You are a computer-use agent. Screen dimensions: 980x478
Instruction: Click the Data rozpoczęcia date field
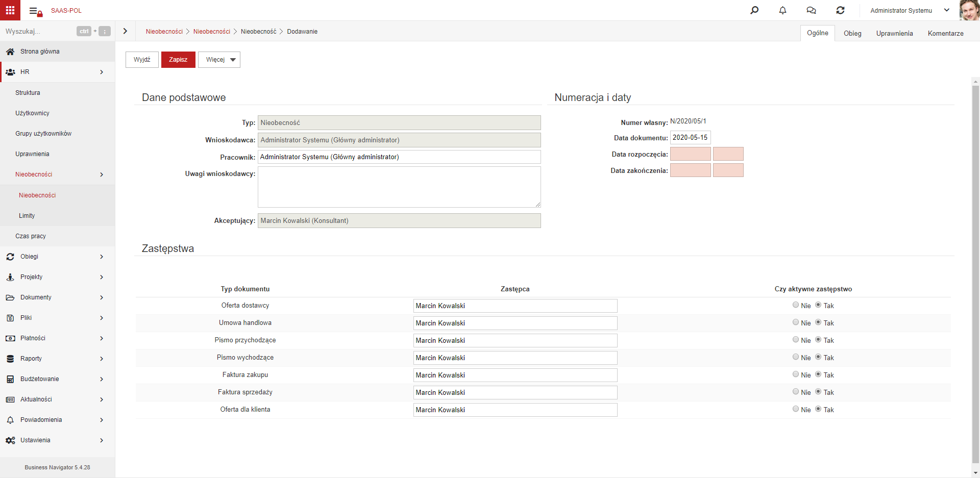click(690, 154)
